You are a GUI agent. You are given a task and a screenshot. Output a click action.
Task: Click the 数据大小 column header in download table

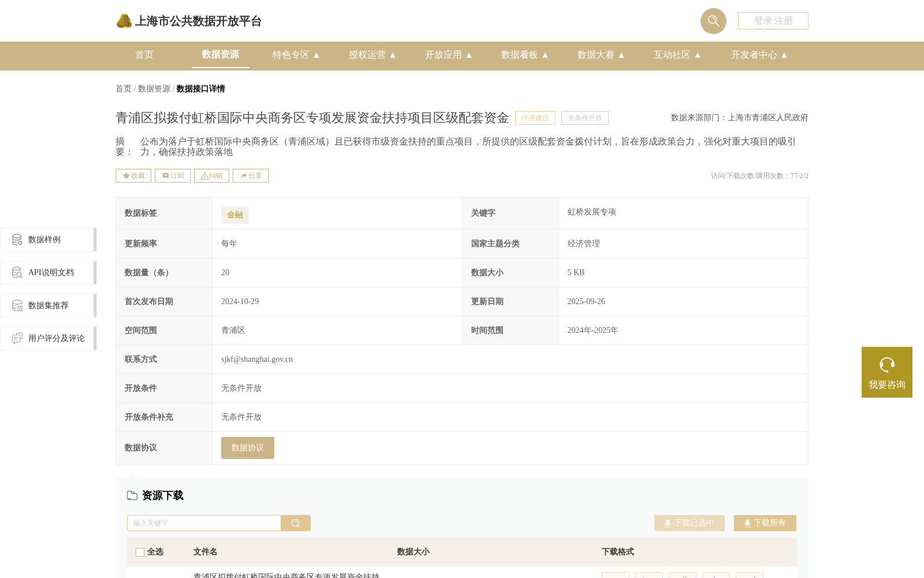tap(413, 552)
